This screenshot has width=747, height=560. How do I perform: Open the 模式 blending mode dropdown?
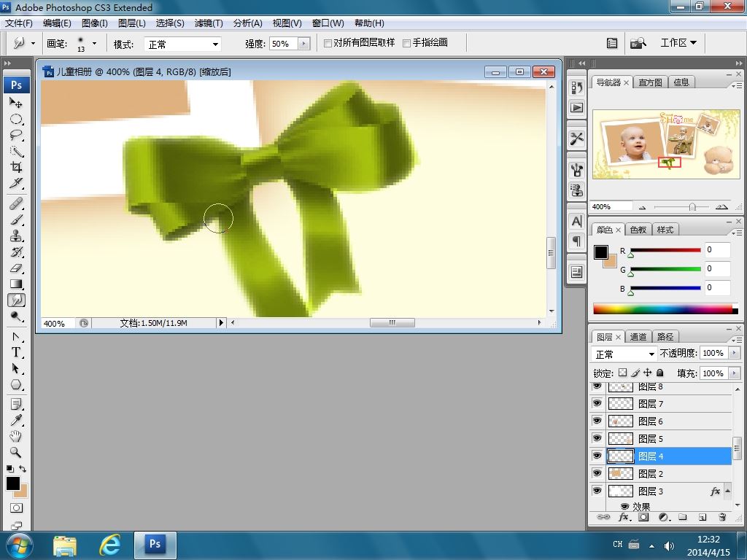[182, 44]
